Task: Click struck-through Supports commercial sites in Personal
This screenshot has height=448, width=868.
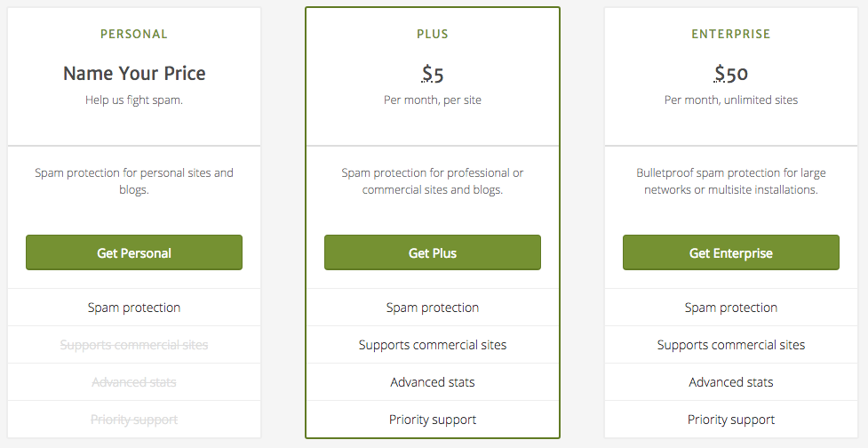Action: click(134, 345)
